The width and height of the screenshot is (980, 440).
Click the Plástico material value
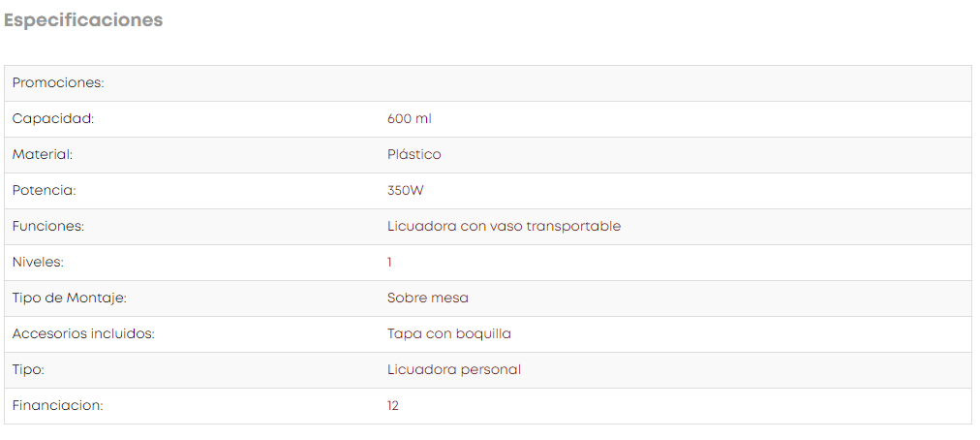[413, 155]
